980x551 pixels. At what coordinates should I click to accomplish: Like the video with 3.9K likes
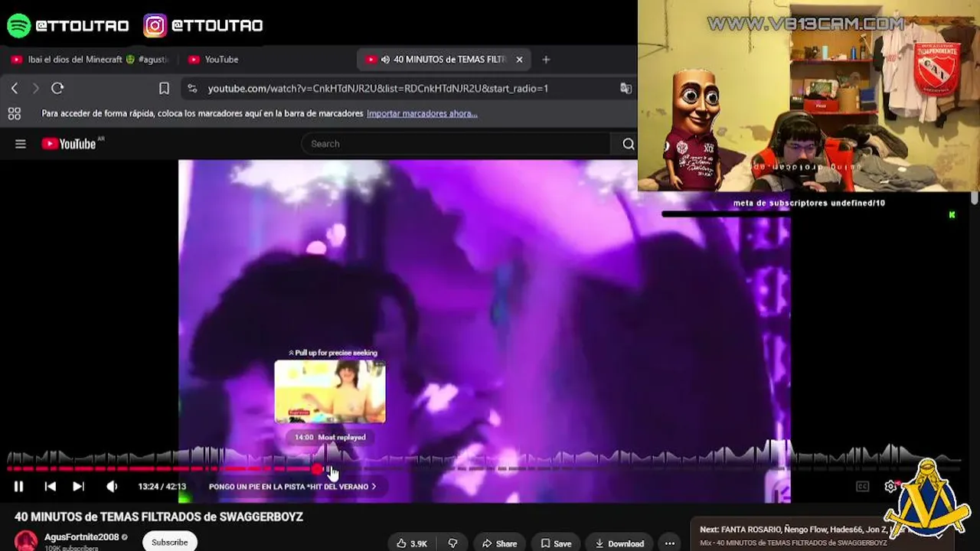[x=412, y=543]
